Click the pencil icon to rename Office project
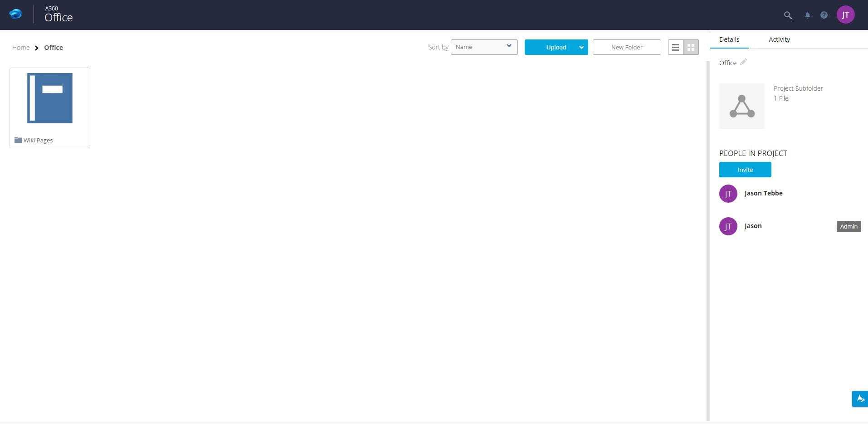 coord(743,62)
